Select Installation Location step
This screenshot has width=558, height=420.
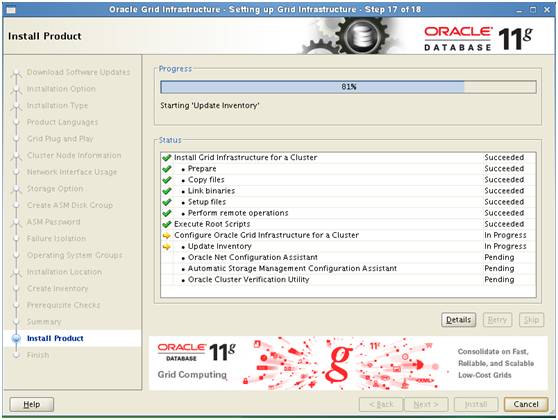pos(64,272)
